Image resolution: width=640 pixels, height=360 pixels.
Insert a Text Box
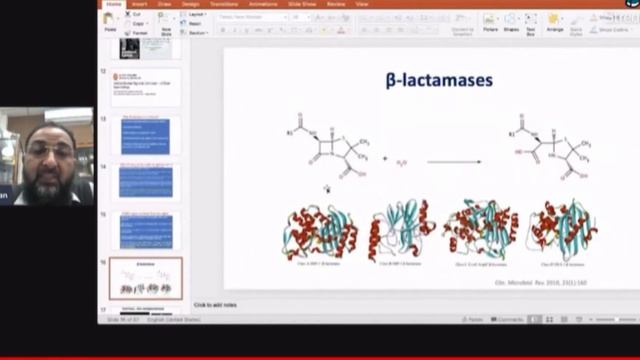[531, 24]
